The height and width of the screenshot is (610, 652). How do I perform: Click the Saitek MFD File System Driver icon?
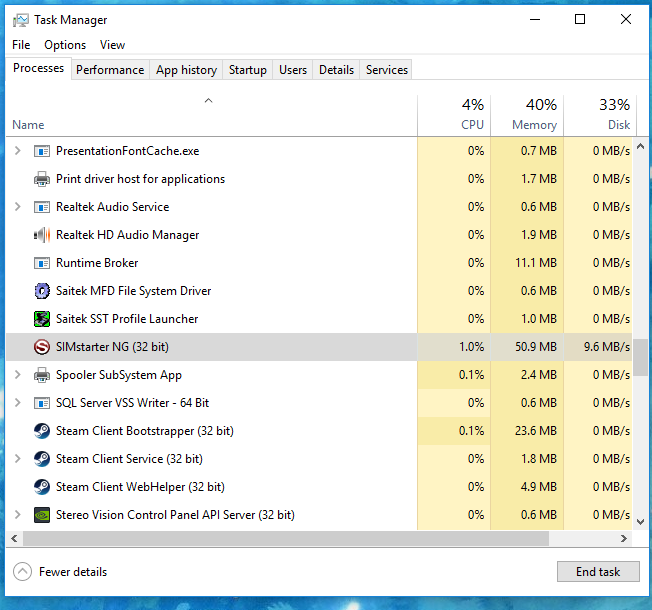click(42, 291)
